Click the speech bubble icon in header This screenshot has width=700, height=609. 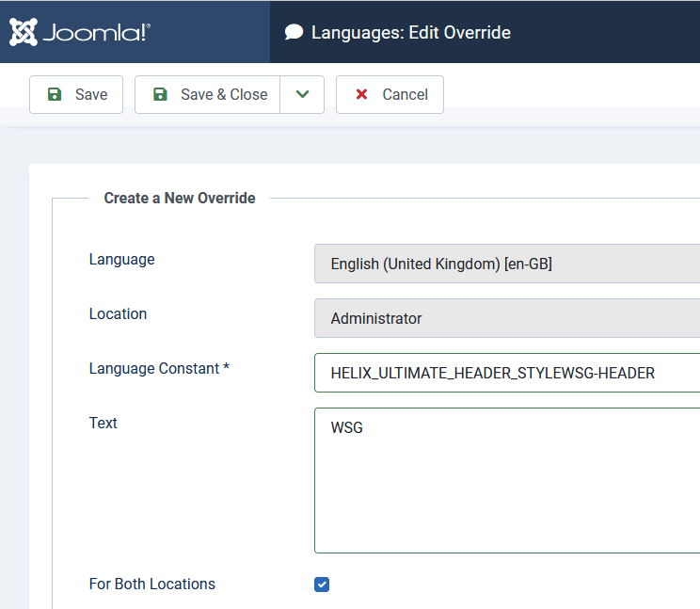(294, 33)
